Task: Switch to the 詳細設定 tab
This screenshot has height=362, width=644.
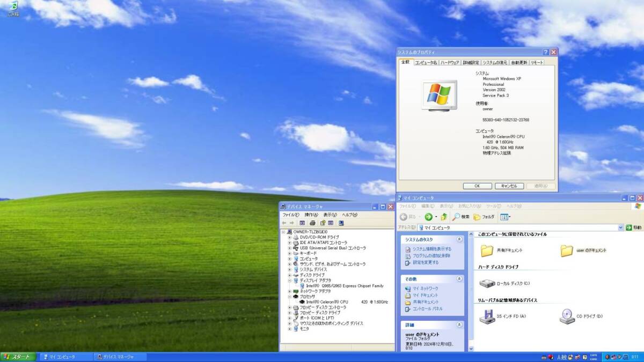Action: tap(471, 63)
